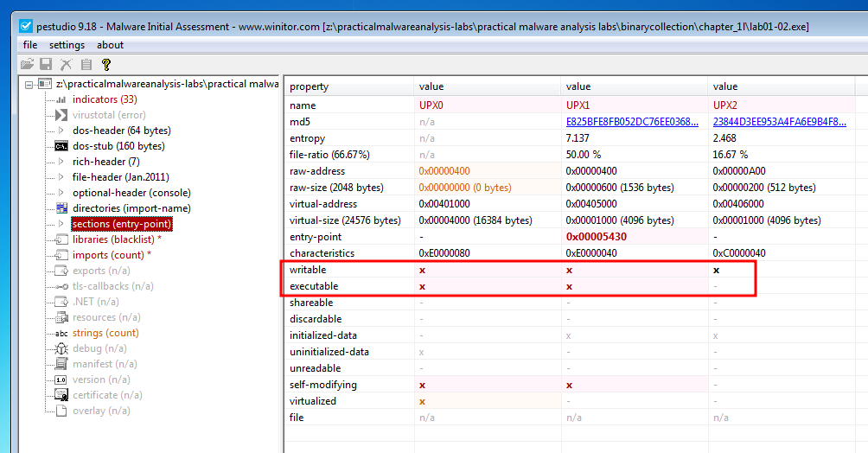Click the icon beside libraries (blacklist)
Image resolution: width=868 pixels, height=453 pixels.
[x=61, y=239]
